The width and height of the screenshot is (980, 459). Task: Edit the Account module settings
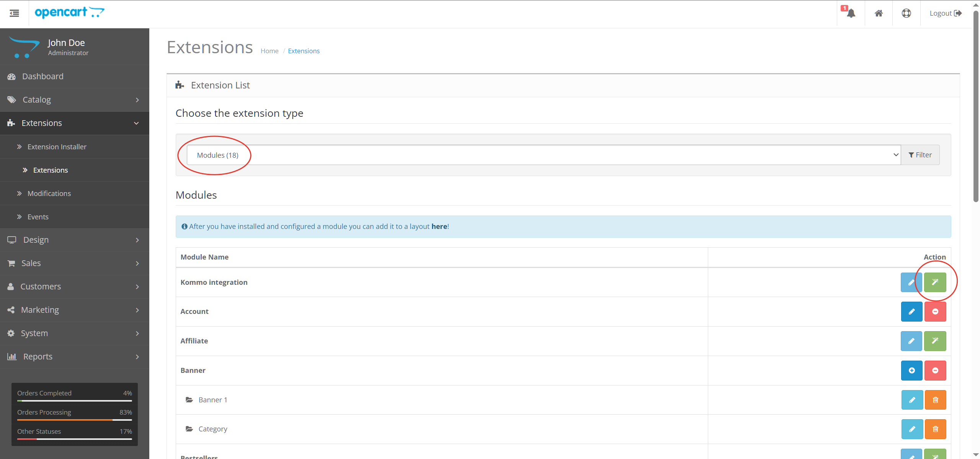pos(911,311)
